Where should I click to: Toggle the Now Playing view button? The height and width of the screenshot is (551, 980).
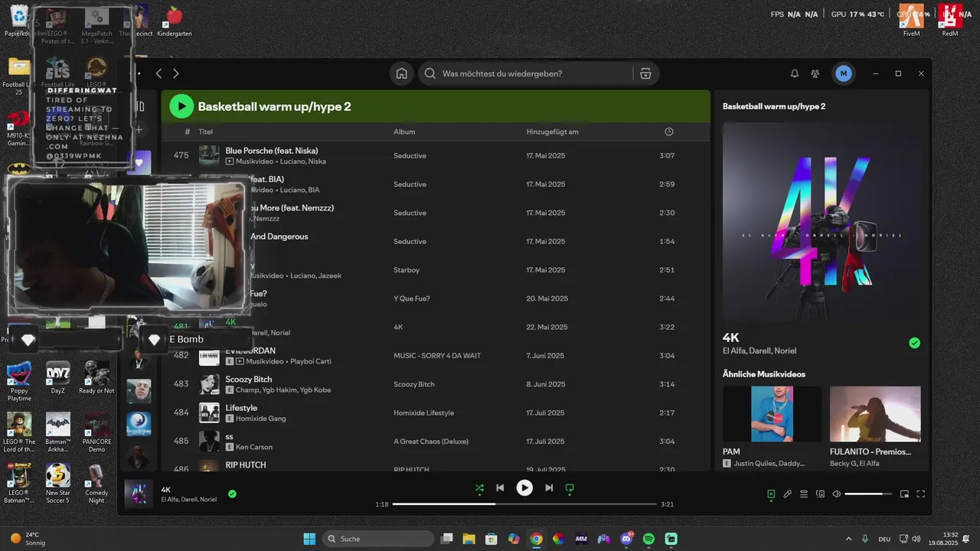771,494
